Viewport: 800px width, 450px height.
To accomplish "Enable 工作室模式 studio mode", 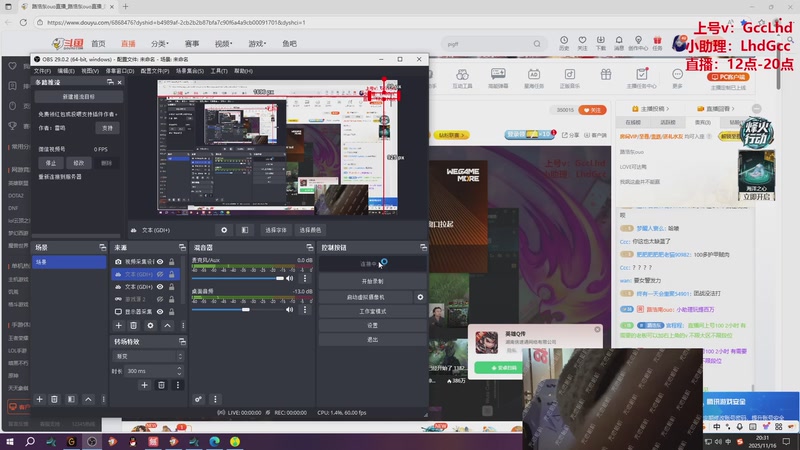I will (372, 311).
